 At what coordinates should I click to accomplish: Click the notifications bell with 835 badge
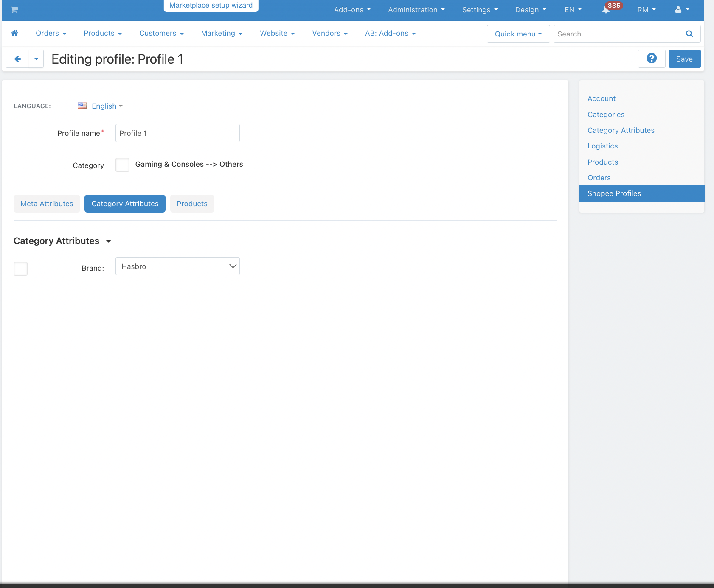(606, 10)
